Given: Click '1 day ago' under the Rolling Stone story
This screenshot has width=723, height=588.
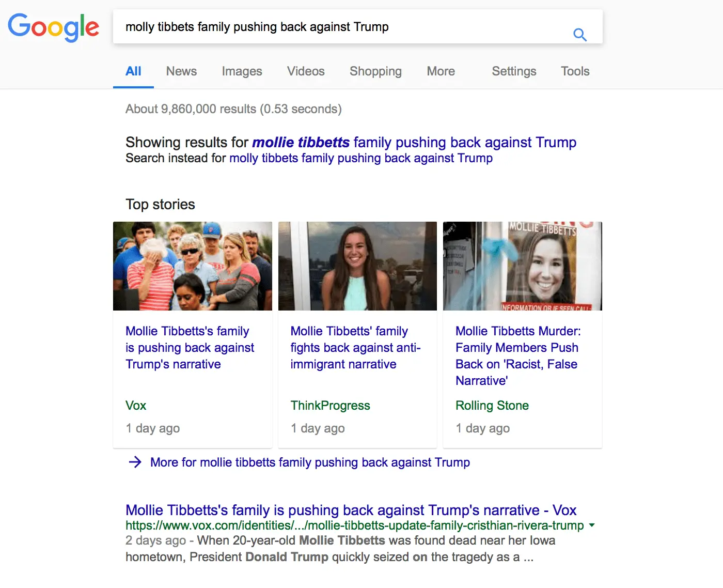Looking at the screenshot, I should [x=483, y=428].
